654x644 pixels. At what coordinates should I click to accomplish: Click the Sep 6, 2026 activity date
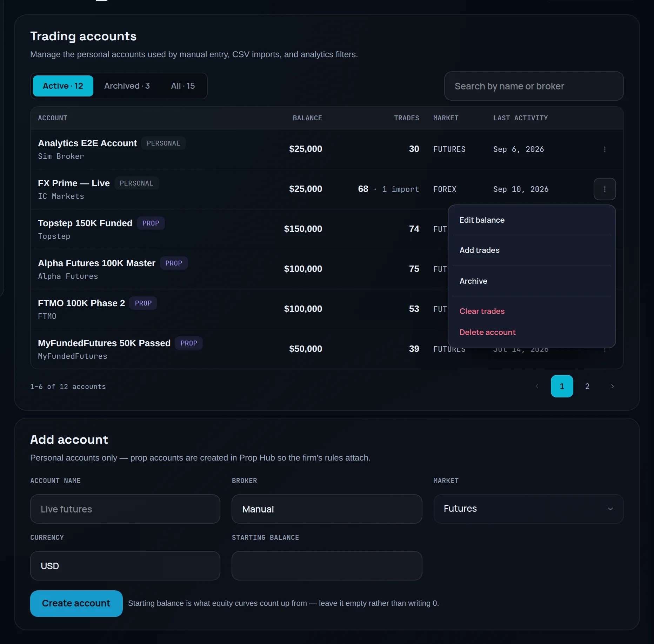coord(519,149)
